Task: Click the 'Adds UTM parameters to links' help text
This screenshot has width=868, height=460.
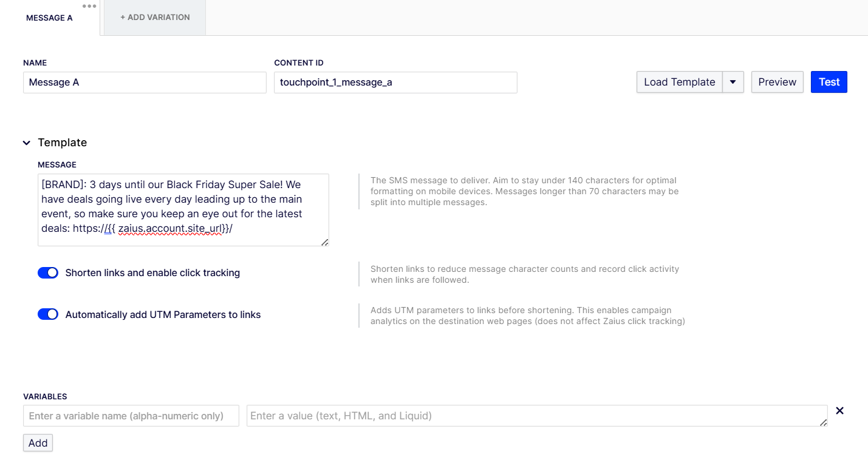Action: pos(527,316)
